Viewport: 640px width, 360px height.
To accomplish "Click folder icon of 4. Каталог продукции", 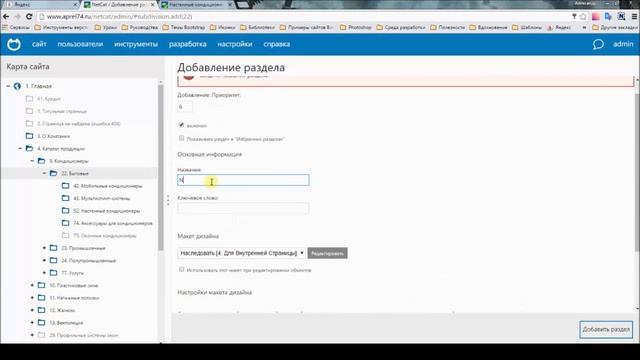I will point(29,148).
